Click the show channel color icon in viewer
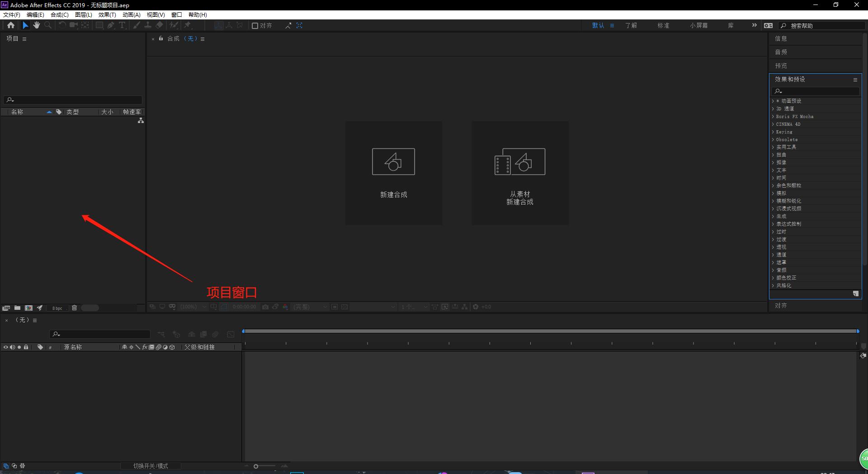 [285, 307]
